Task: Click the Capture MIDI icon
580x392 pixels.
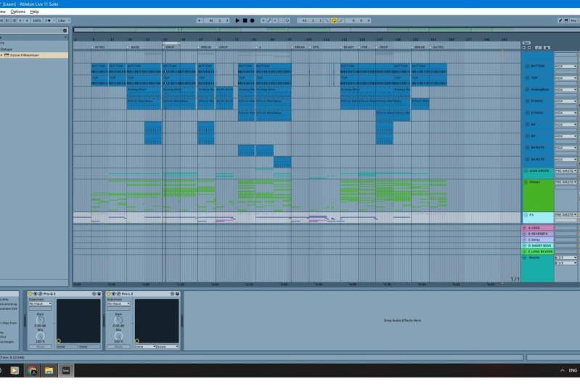Action: click(x=281, y=21)
